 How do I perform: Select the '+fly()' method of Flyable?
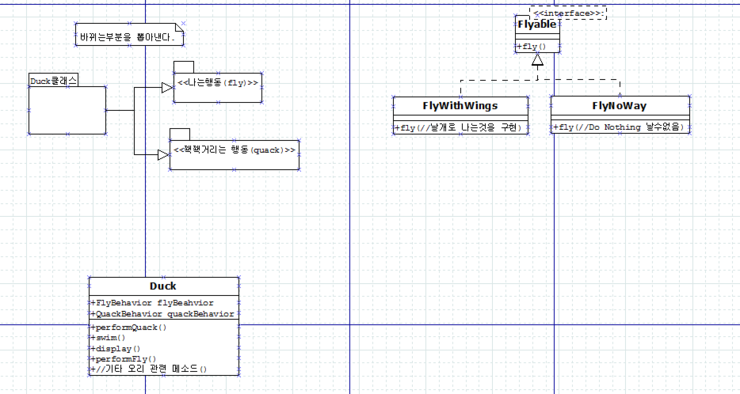531,47
